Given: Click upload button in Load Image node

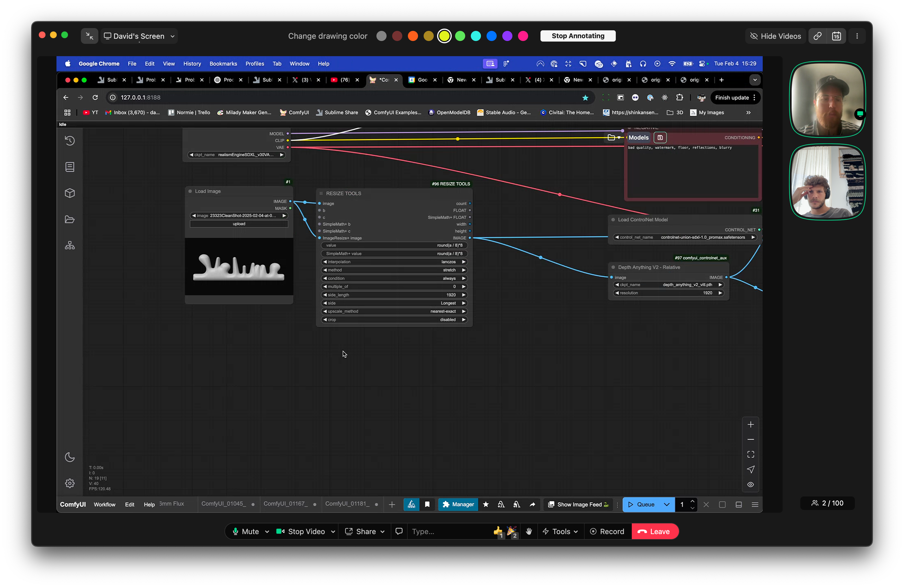Looking at the screenshot, I should 239,224.
